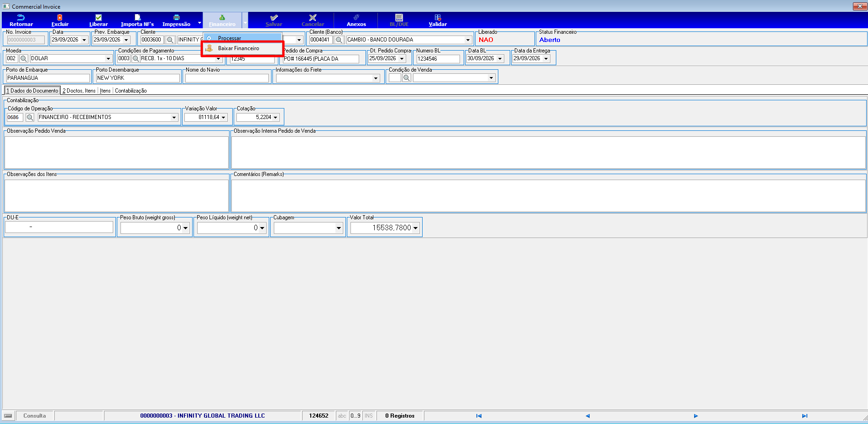
Task: Click the Nome do Navio input field
Action: pyautogui.click(x=227, y=78)
